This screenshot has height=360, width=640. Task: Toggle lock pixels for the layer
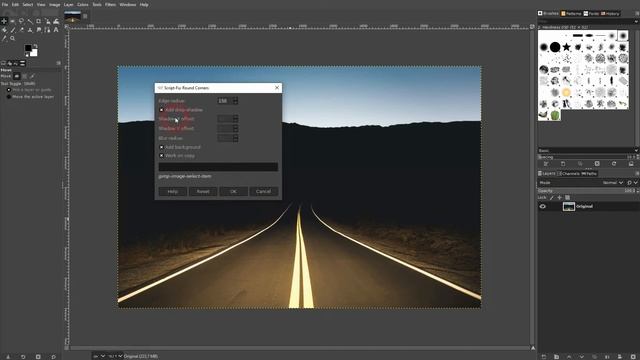pyautogui.click(x=552, y=198)
